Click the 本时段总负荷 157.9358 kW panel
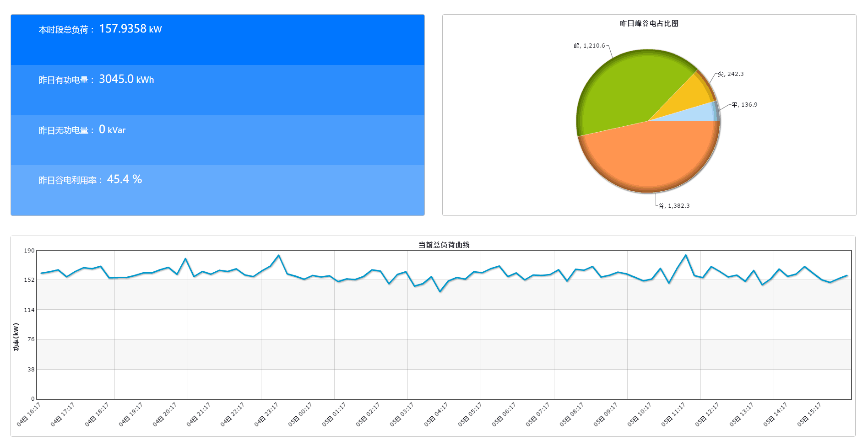This screenshot has width=868, height=441. click(217, 39)
